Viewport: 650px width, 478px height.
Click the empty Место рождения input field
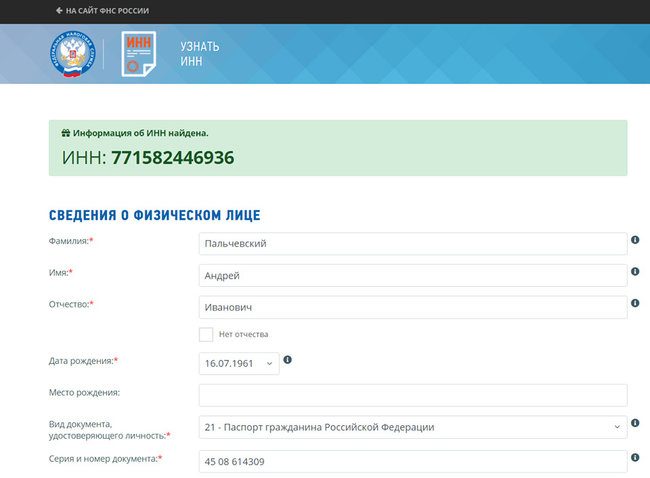412,395
